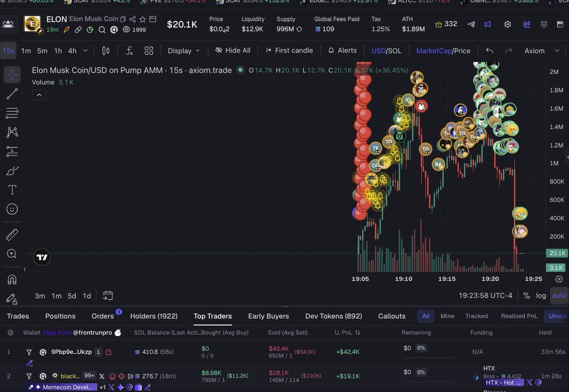Undo the last chart action

tap(490, 50)
